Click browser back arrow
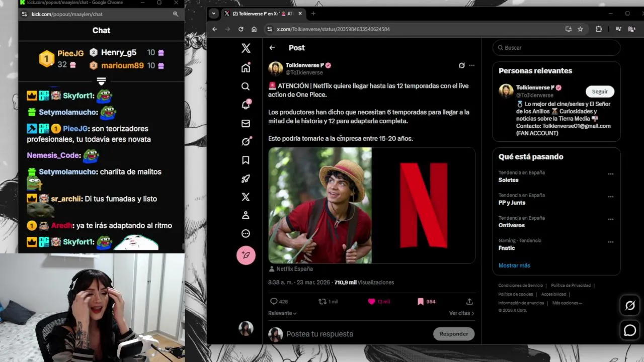 click(214, 29)
